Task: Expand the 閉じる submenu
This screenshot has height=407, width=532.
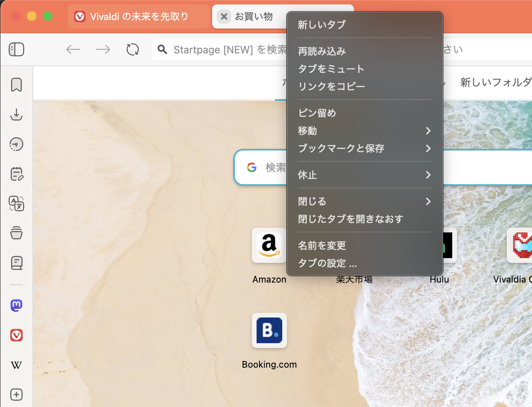Action: click(x=312, y=201)
